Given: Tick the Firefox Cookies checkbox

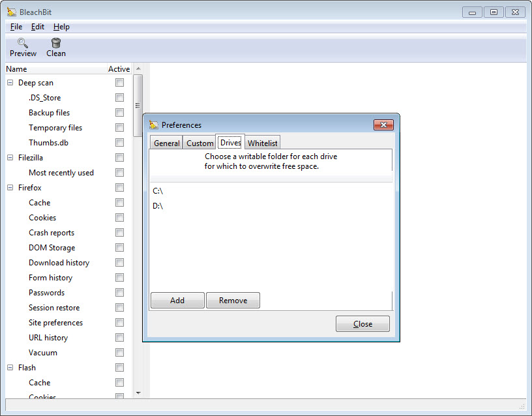Looking at the screenshot, I should [119, 218].
